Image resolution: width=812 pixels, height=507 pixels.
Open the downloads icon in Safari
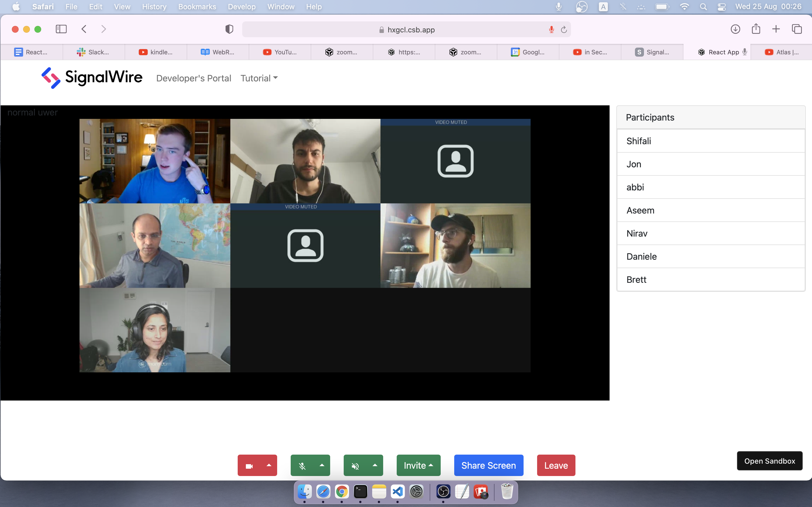[735, 29]
